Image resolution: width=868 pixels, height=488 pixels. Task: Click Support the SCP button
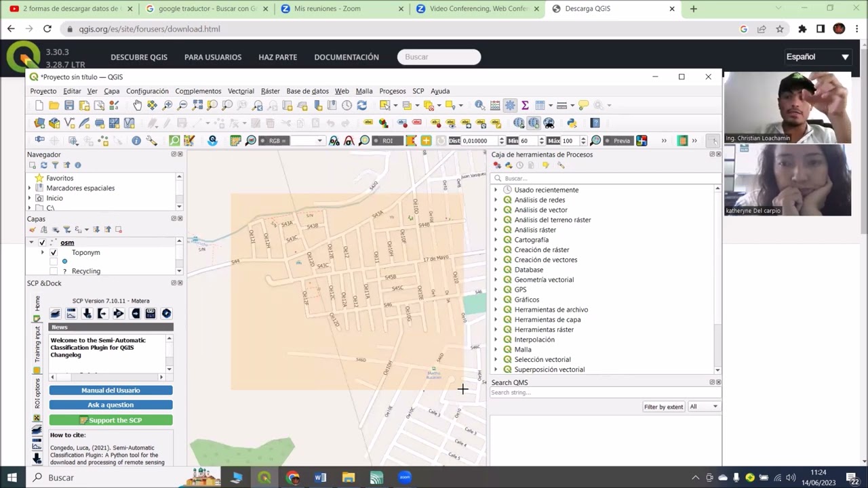(x=111, y=420)
